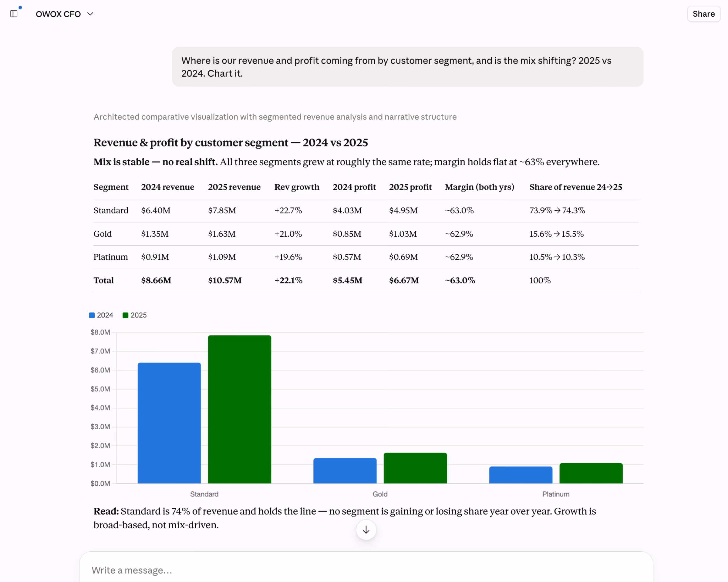Click the 'Total' row label
The width and height of the screenshot is (728, 582).
(103, 280)
